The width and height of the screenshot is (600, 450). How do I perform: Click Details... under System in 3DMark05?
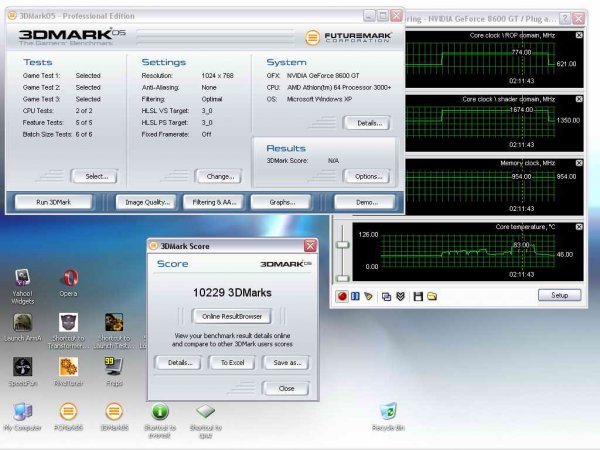click(369, 123)
